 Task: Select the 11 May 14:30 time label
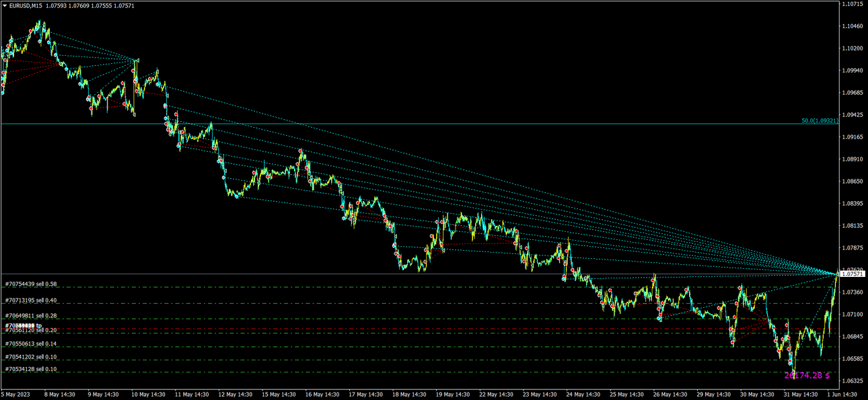(192, 395)
